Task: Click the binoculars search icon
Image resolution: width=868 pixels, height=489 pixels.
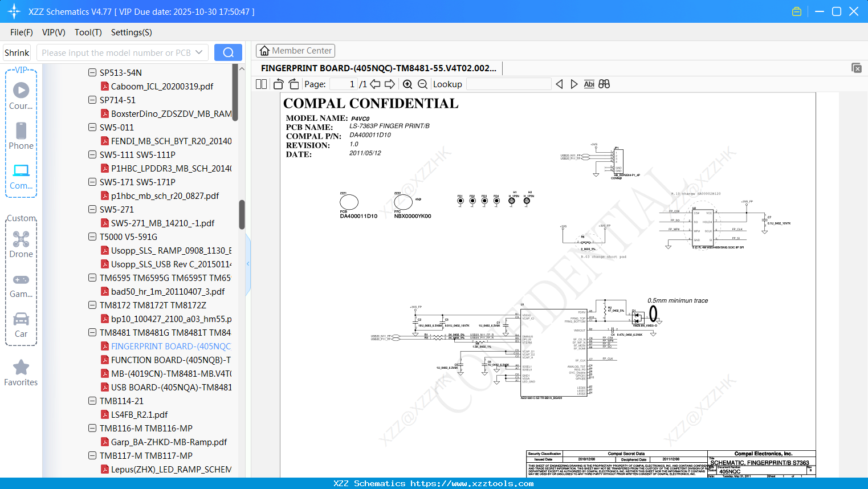Action: [x=604, y=84]
